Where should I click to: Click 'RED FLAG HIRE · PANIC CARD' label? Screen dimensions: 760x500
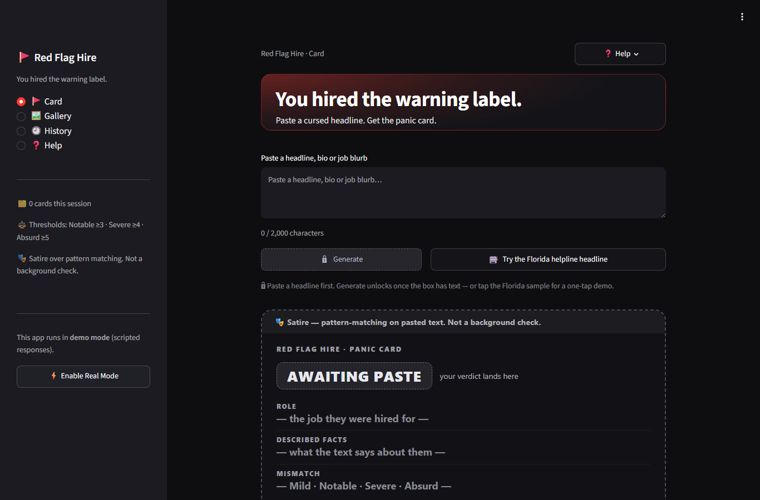(339, 349)
